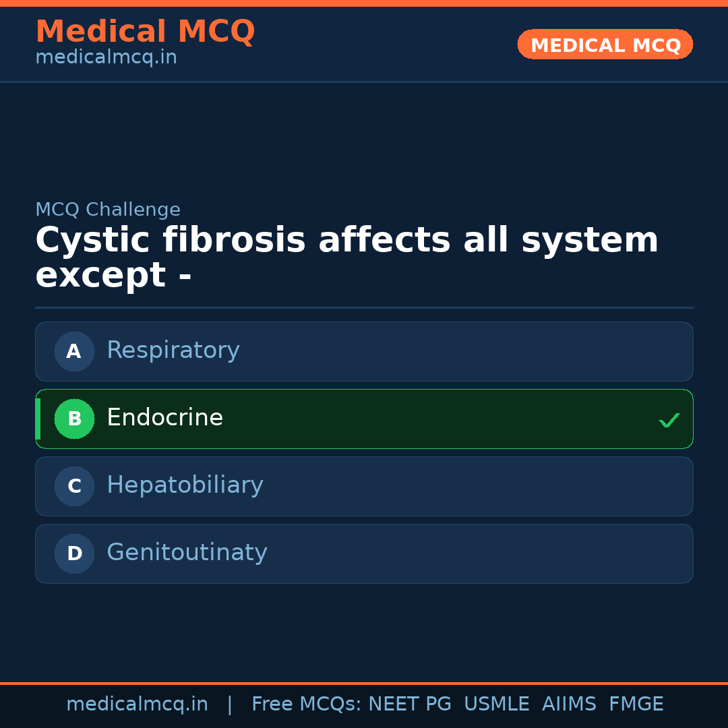Viewport: 728px width, 728px height.
Task: Click the orange MEDICAL MCQ badge
Action: pyautogui.click(x=605, y=45)
